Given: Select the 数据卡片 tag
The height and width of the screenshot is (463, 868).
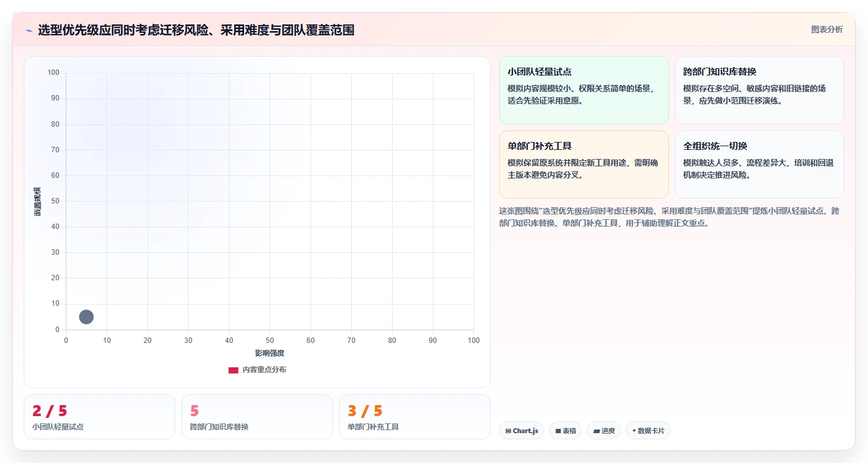Looking at the screenshot, I should click(x=648, y=431).
